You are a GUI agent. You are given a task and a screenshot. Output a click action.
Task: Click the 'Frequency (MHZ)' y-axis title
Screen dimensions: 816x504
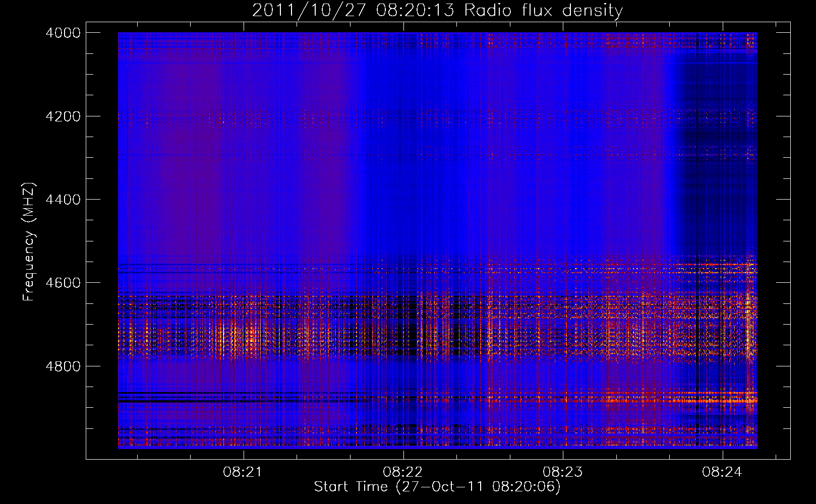pos(29,242)
